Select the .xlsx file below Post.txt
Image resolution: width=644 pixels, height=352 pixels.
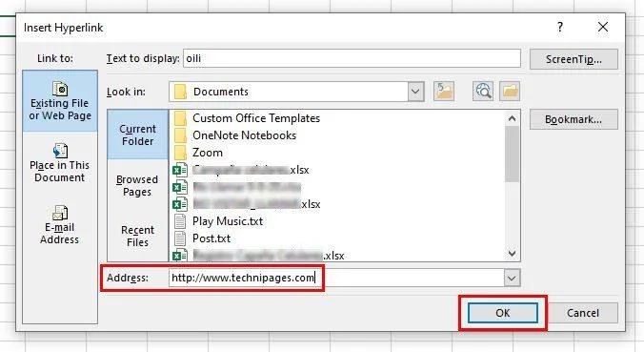258,256
